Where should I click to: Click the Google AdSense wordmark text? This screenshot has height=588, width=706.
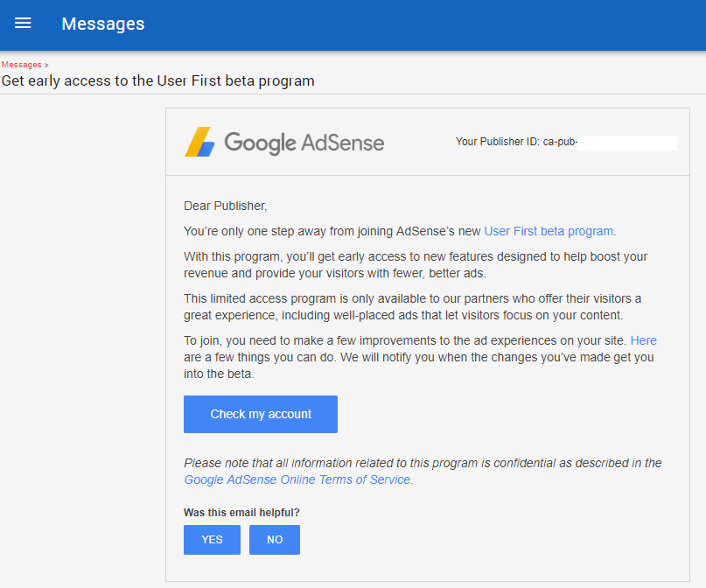pyautogui.click(x=304, y=143)
